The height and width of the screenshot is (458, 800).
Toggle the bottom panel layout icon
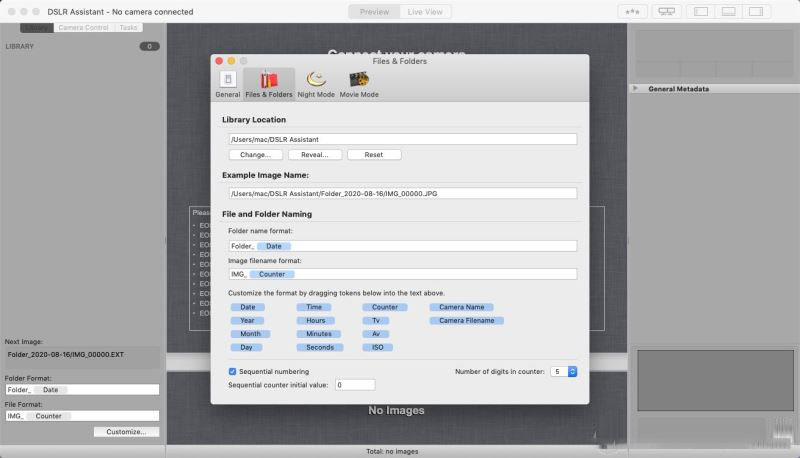(x=729, y=12)
